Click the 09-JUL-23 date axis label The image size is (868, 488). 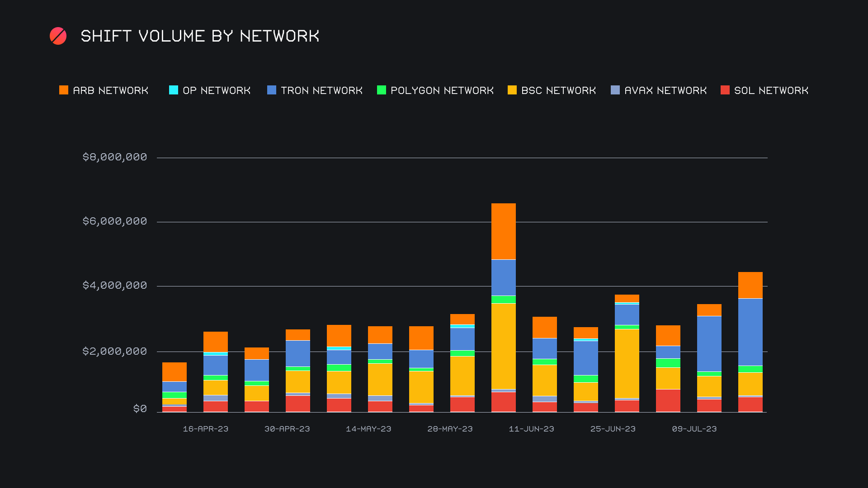694,429
